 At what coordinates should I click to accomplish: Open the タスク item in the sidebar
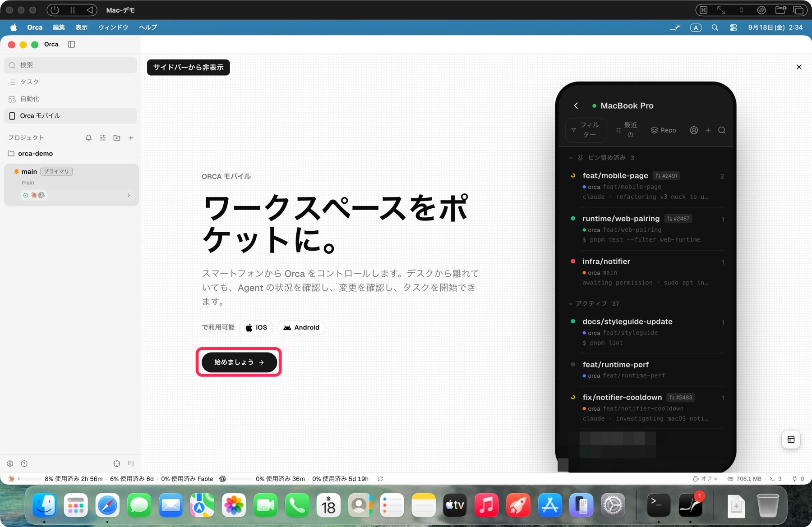[x=70, y=82]
